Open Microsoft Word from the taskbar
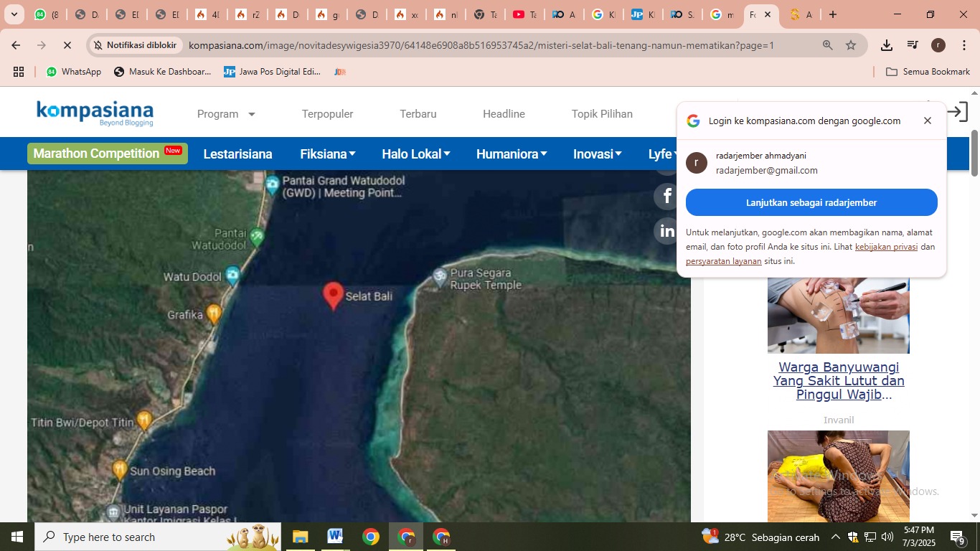Screen dimensions: 980x551 335,537
